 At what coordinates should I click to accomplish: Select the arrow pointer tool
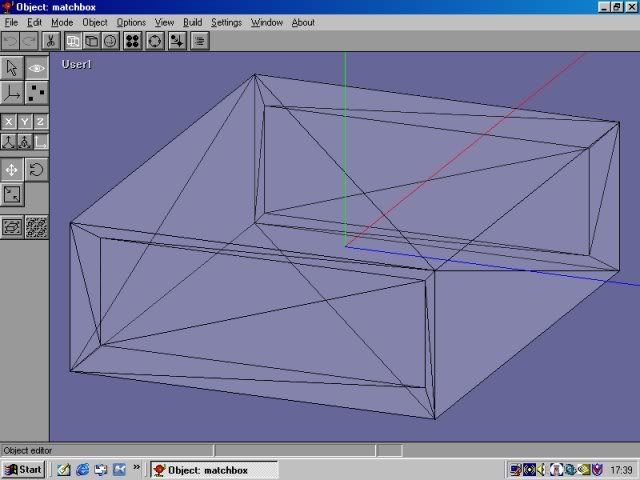tap(12, 68)
